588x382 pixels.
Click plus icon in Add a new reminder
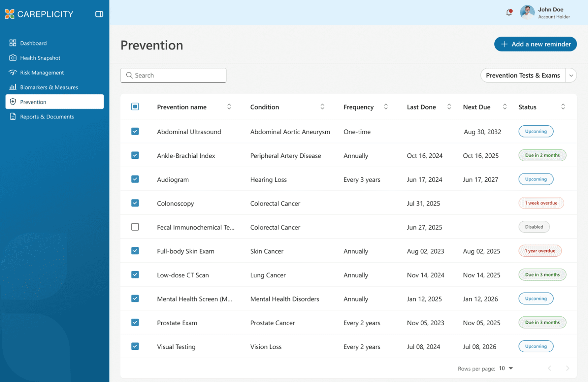point(504,44)
